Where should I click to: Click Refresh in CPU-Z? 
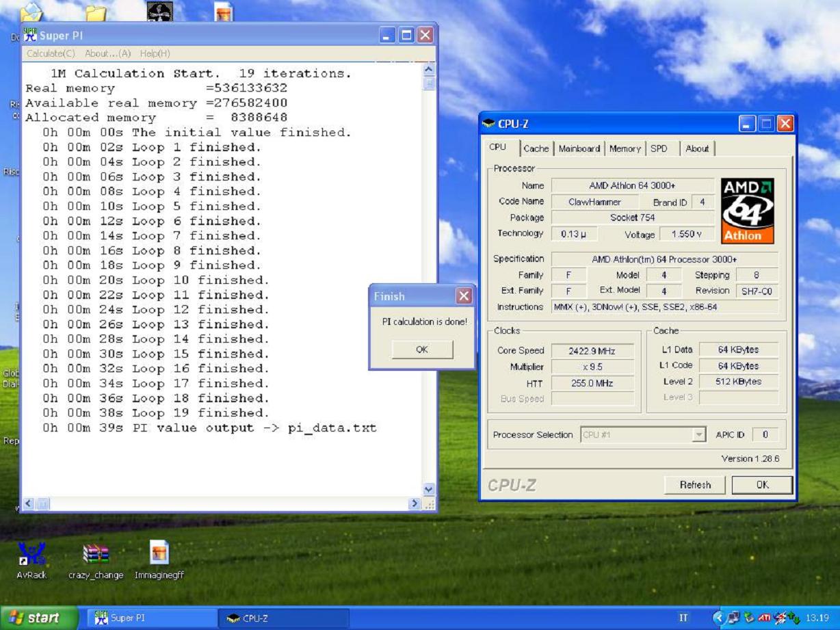[x=695, y=485]
